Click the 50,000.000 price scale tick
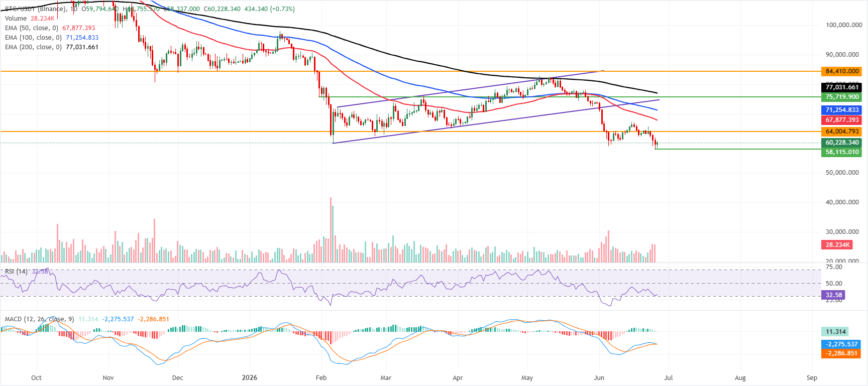Viewport: 868px width, 386px height. click(842, 173)
